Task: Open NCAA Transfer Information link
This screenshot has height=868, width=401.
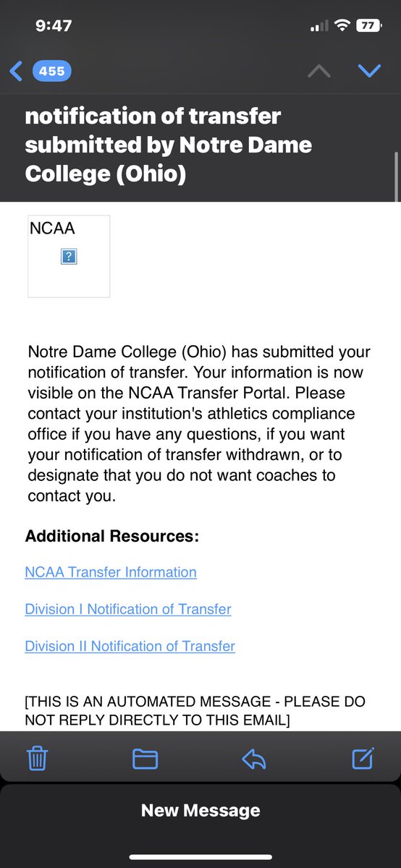Action: click(x=111, y=572)
